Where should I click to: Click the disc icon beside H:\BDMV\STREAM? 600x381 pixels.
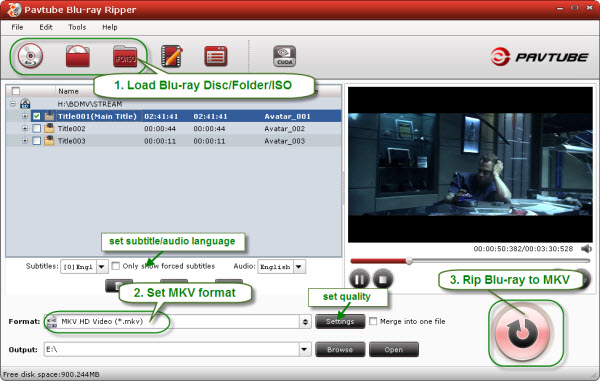(25, 104)
